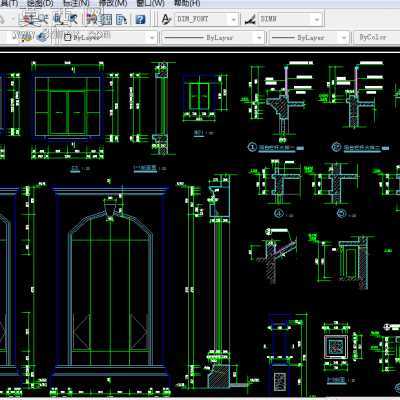Open the 修改(M) menu
The width and height of the screenshot is (400, 400).
pyautogui.click(x=113, y=4)
